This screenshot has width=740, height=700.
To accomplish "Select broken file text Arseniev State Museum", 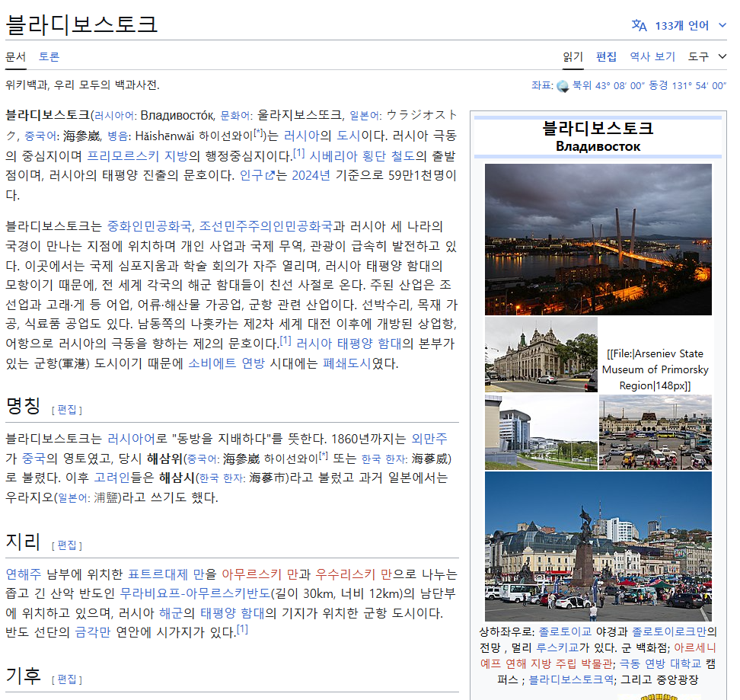I will click(655, 369).
